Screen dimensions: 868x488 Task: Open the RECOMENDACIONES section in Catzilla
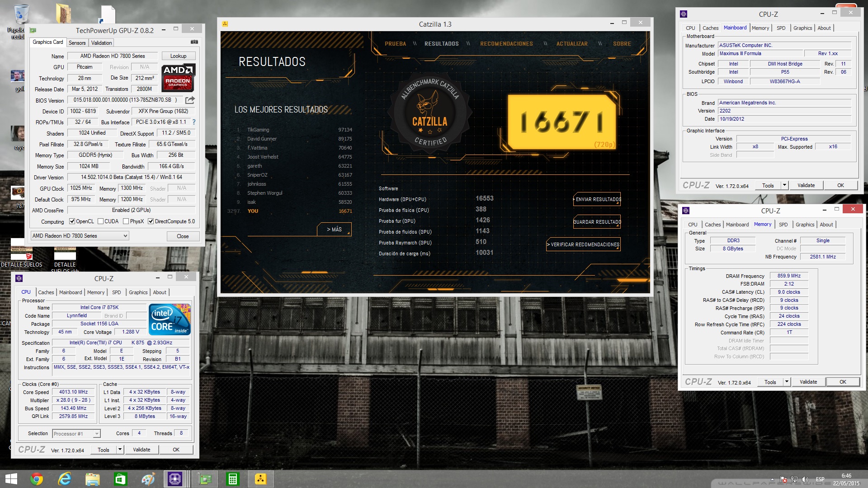tap(506, 44)
